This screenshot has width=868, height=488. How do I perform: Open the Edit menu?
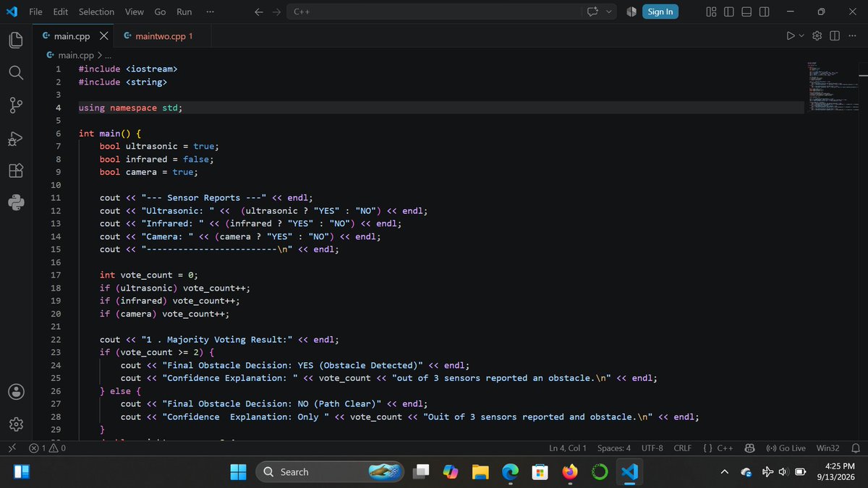(61, 12)
